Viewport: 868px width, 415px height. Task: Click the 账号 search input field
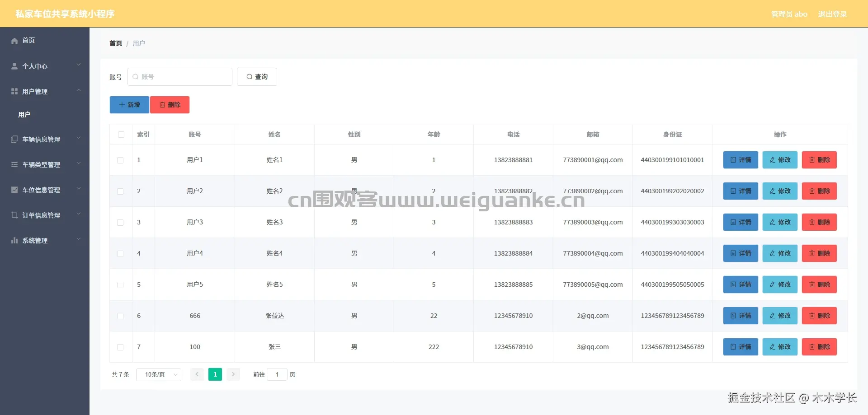[x=180, y=77]
